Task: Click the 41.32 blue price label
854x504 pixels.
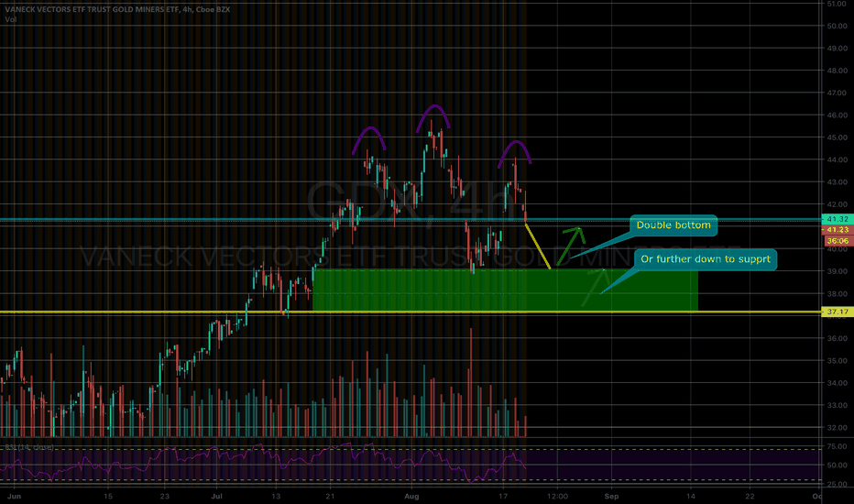Action: tap(838, 219)
